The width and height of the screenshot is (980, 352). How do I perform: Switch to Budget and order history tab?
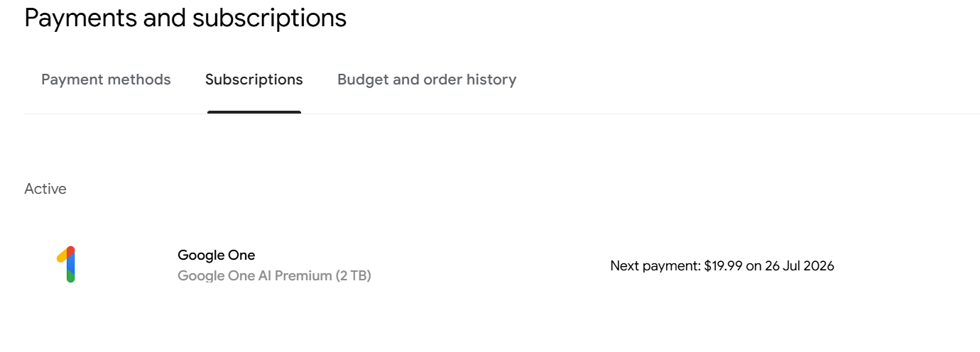(426, 79)
